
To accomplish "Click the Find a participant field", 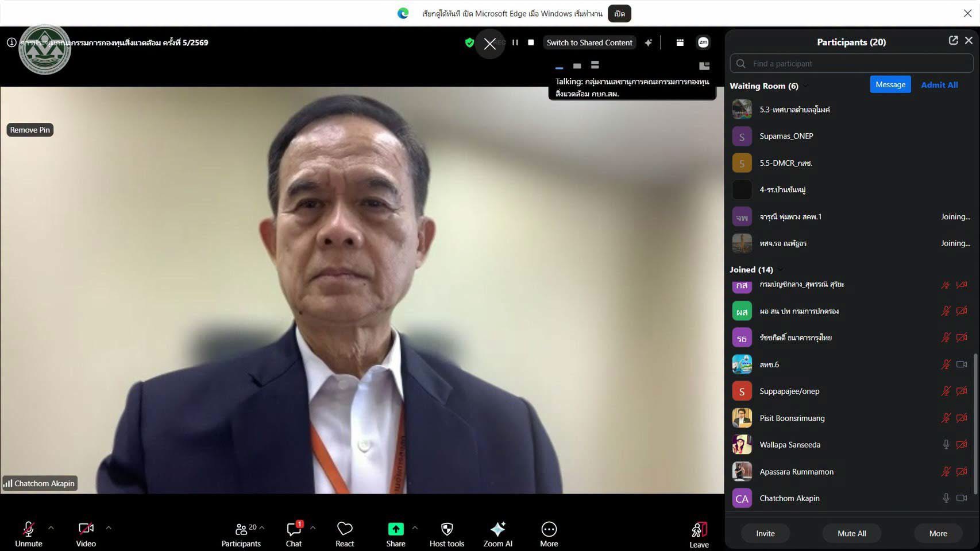I will [x=851, y=63].
